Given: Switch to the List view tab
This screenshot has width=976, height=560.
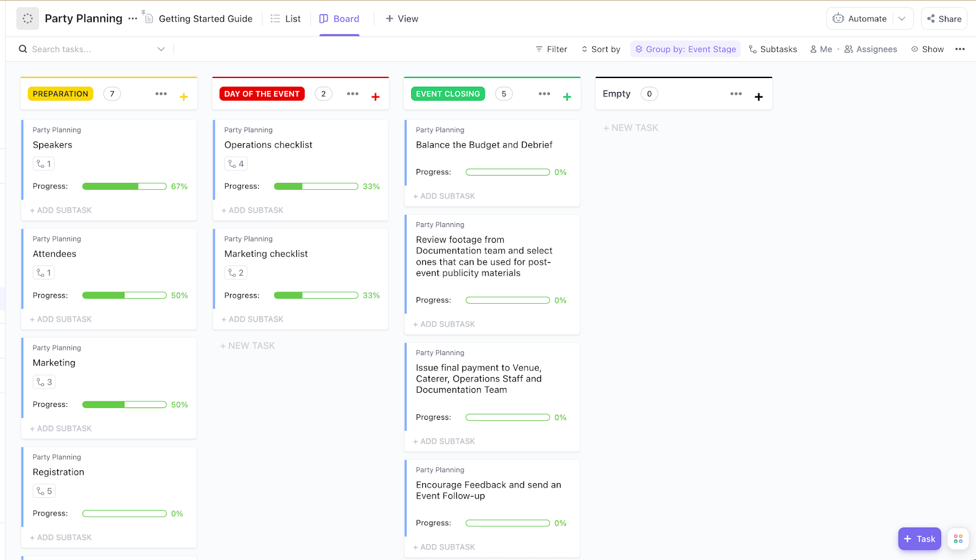Looking at the screenshot, I should [285, 19].
